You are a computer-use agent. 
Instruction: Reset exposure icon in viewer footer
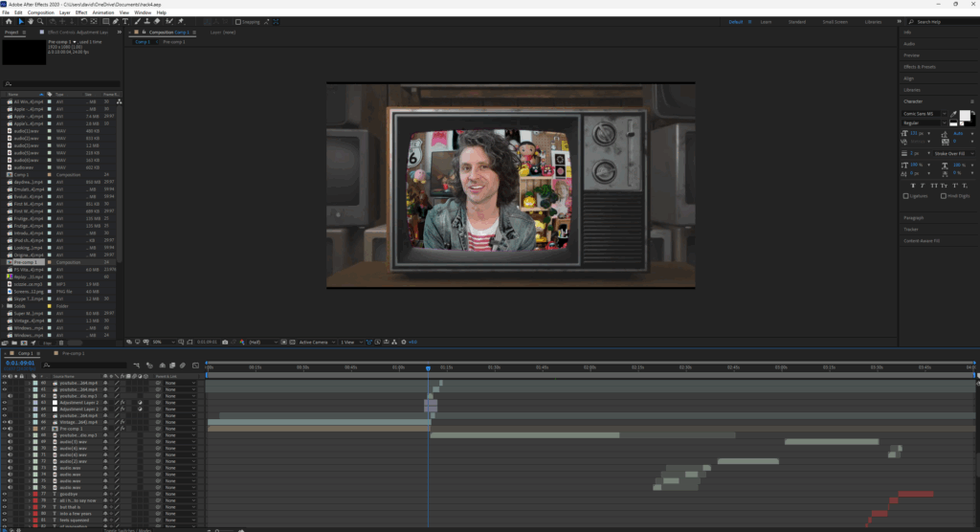[x=404, y=342]
